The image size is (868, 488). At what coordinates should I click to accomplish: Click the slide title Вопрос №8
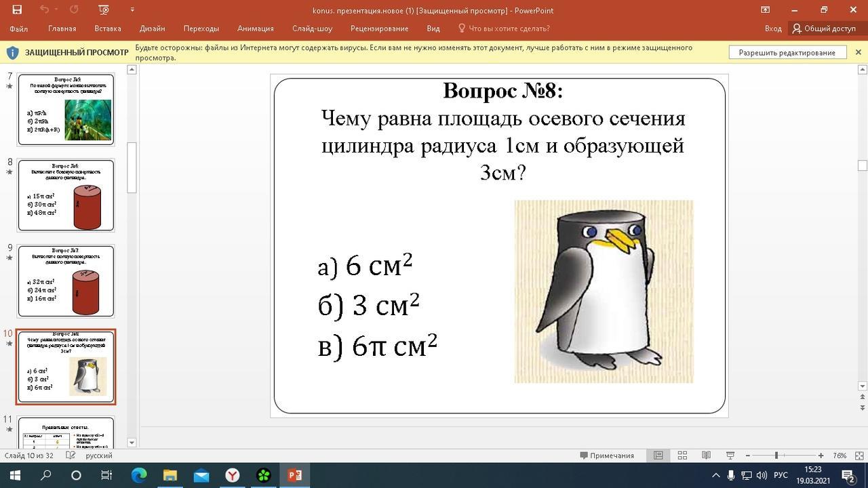502,90
